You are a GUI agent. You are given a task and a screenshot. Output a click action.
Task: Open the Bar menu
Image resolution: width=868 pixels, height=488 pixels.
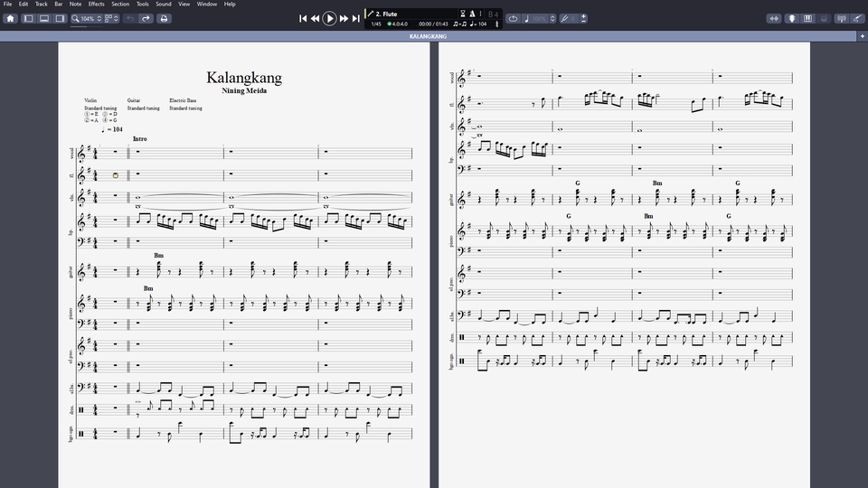pos(58,4)
